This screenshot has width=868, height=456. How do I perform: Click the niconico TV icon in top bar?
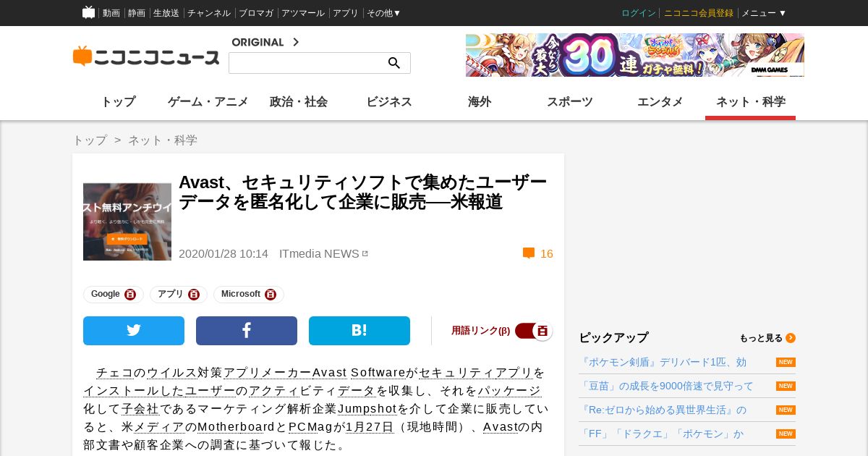click(88, 12)
